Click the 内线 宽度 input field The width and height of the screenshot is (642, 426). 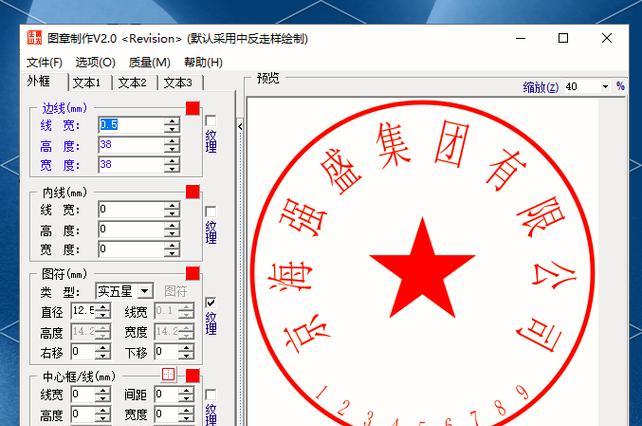(131, 249)
